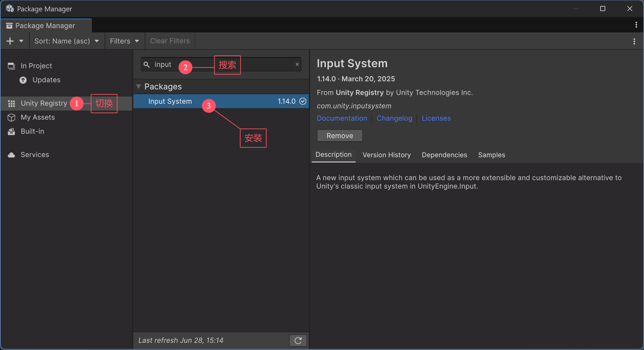Click the com.unity.inputsystem package name
Viewport: 644px width, 350px height.
354,106
